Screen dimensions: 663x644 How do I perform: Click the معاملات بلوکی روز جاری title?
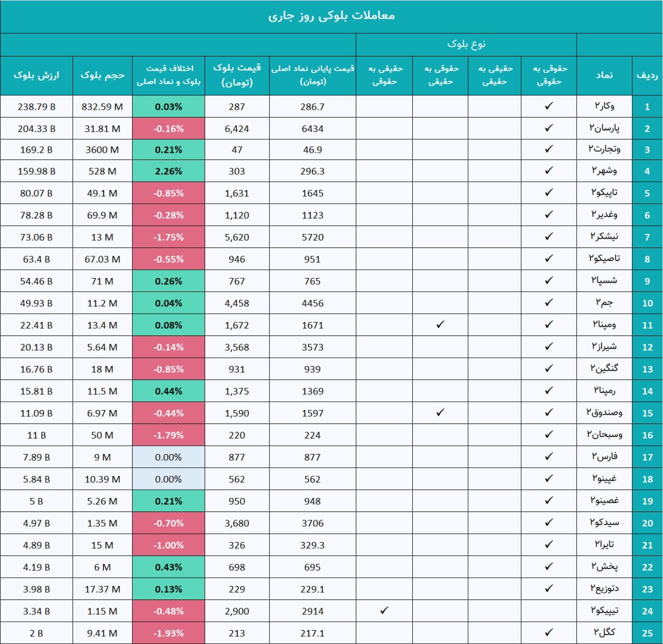331,16
